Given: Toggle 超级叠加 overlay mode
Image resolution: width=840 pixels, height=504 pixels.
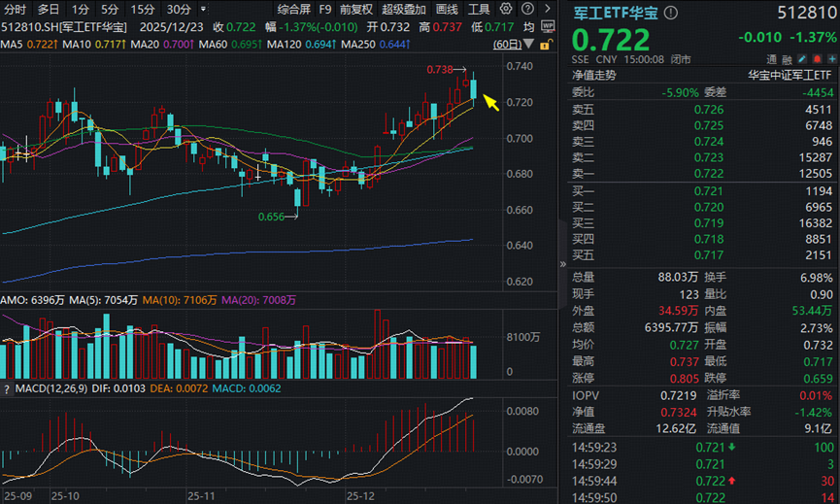Looking at the screenshot, I should click(403, 9).
